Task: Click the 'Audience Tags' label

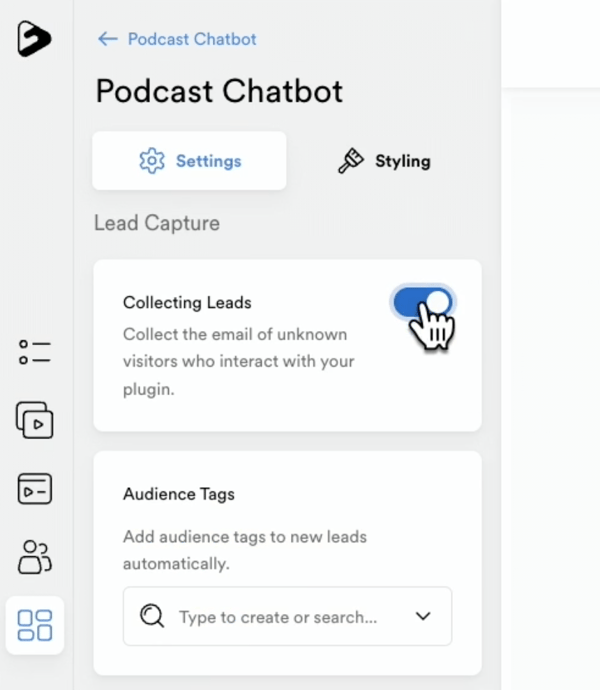Action: (179, 494)
